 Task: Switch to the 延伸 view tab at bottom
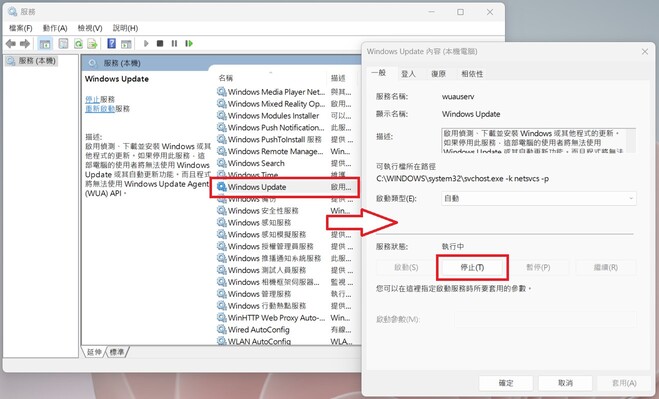94,351
